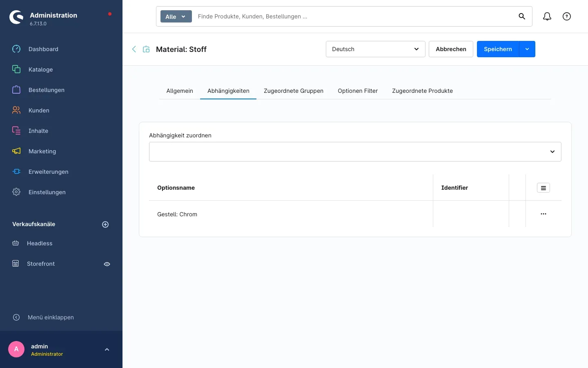Viewport: 588px width, 368px height.
Task: Click the Erweiterungen plug icon
Action: 16,172
